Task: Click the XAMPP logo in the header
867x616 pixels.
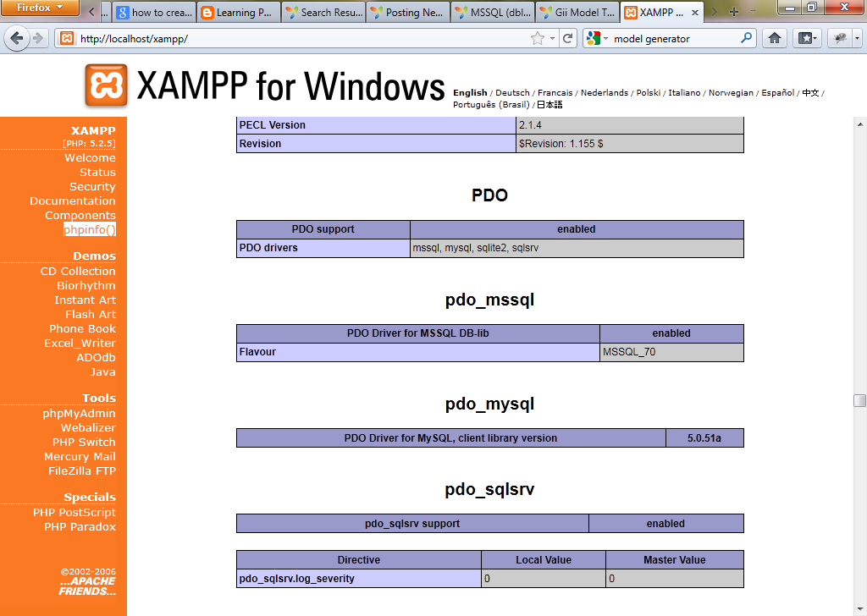Action: [106, 85]
